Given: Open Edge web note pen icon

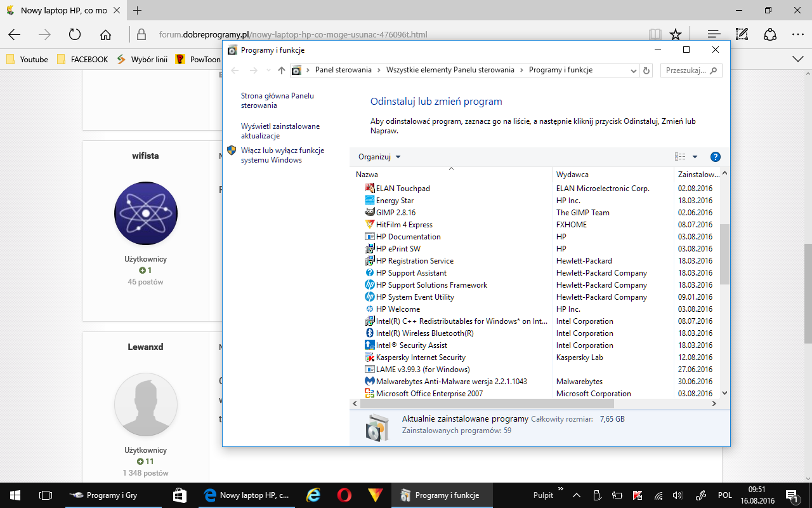Looking at the screenshot, I should [x=742, y=34].
